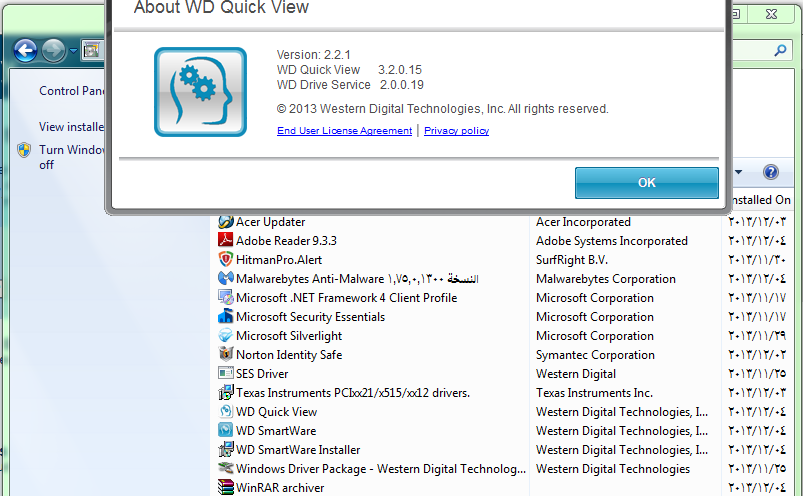The height and width of the screenshot is (496, 803).
Task: Select the HitmanPro.Alert shield icon
Action: (x=225, y=259)
